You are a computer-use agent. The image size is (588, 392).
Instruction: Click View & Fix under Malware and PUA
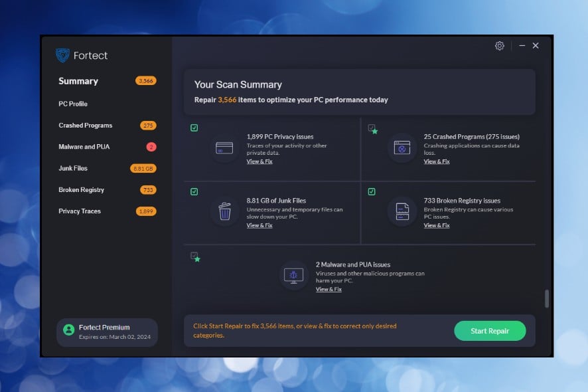[329, 289]
